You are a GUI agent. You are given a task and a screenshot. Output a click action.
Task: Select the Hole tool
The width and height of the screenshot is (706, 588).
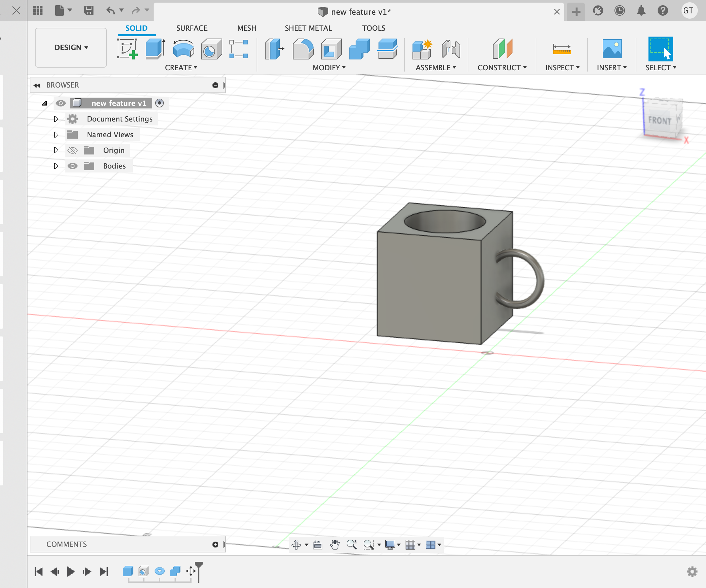click(x=211, y=49)
